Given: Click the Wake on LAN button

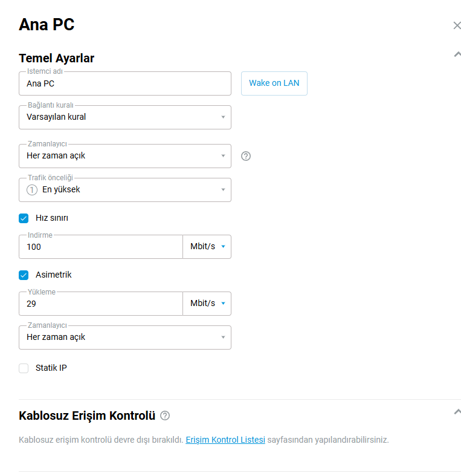Looking at the screenshot, I should pyautogui.click(x=274, y=83).
